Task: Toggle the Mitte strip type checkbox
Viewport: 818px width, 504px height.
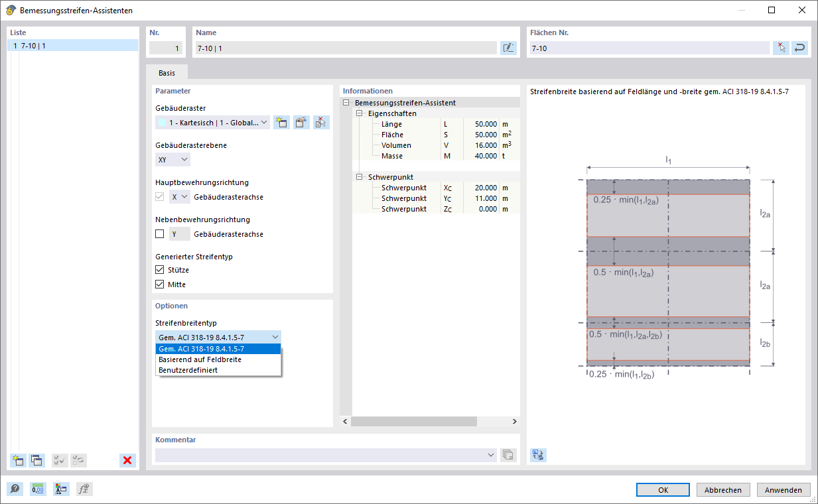Action: 159,284
